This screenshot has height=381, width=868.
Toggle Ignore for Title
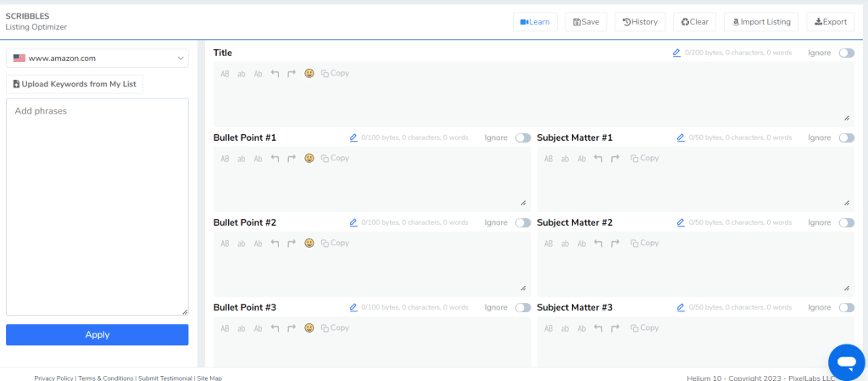click(847, 53)
